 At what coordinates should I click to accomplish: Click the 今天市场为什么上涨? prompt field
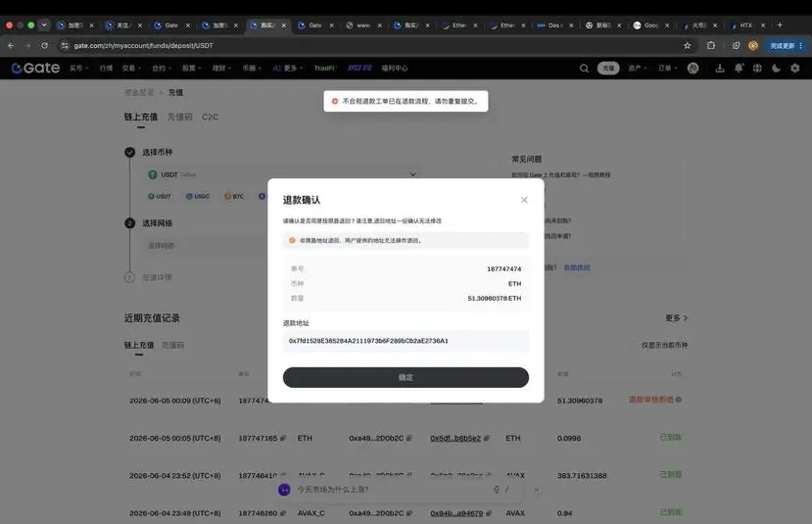pyautogui.click(x=332, y=490)
